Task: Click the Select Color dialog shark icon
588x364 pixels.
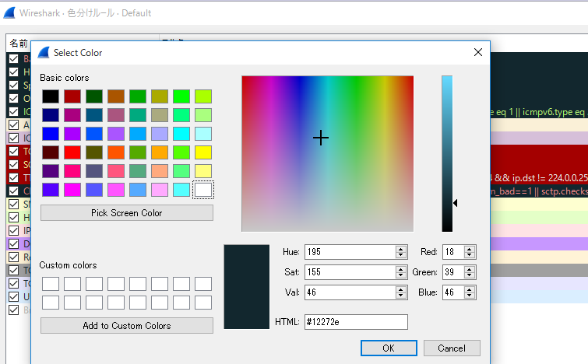Action: (44, 52)
